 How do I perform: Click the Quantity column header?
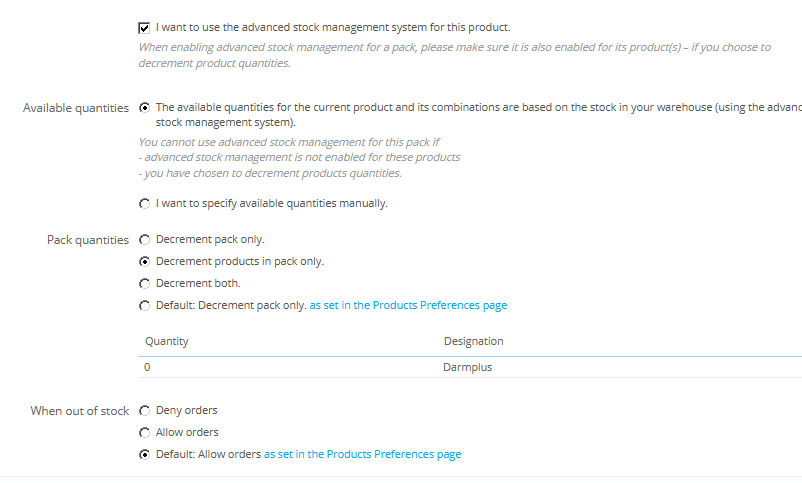click(167, 341)
